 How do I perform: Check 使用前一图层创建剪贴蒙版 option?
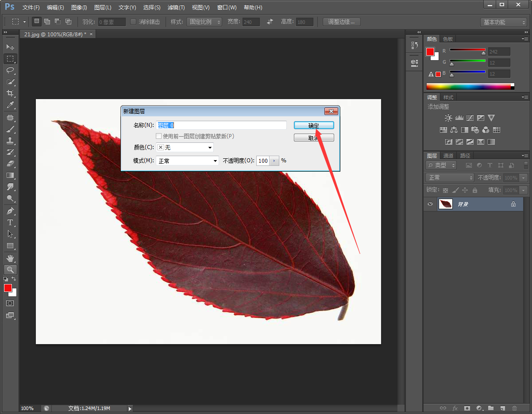(159, 136)
